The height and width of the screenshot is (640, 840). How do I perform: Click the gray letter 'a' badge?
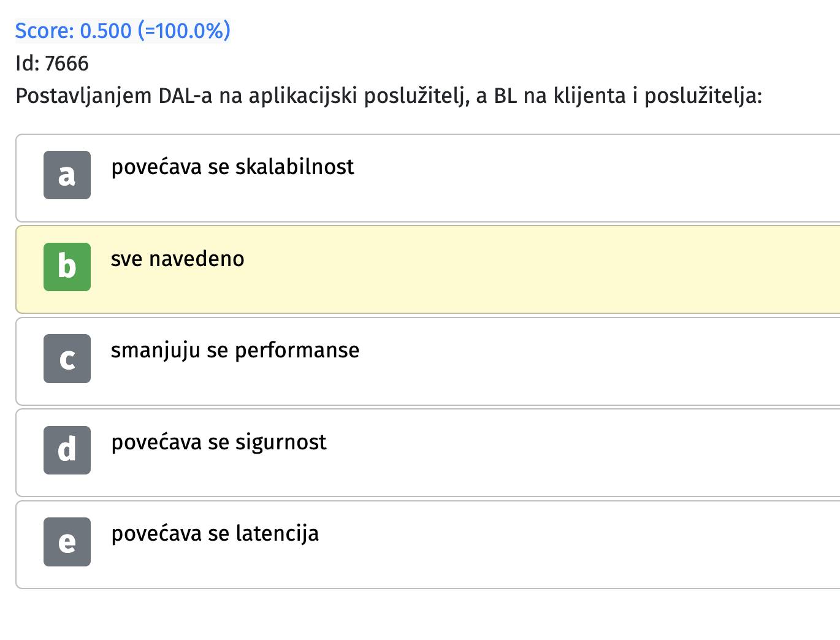tap(67, 175)
